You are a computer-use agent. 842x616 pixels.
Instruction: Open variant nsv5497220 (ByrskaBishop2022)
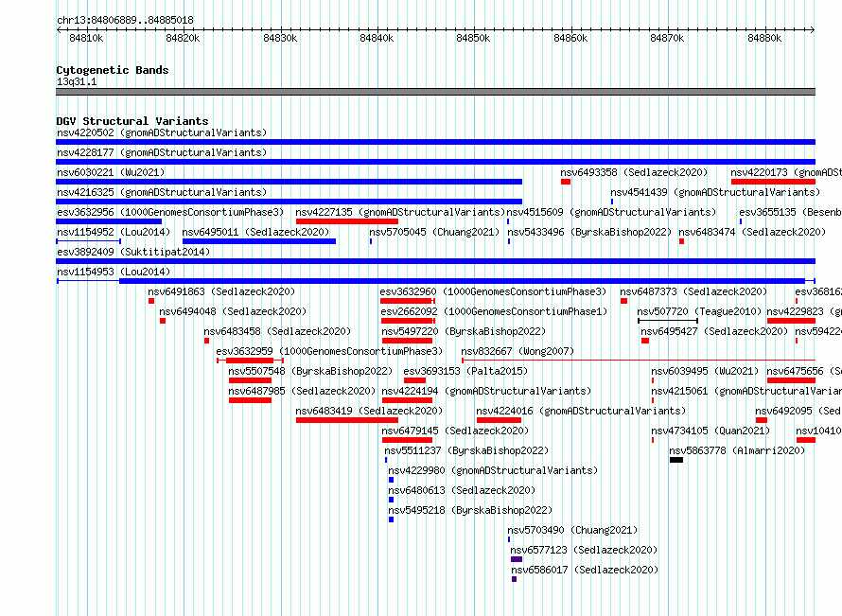pos(464,331)
